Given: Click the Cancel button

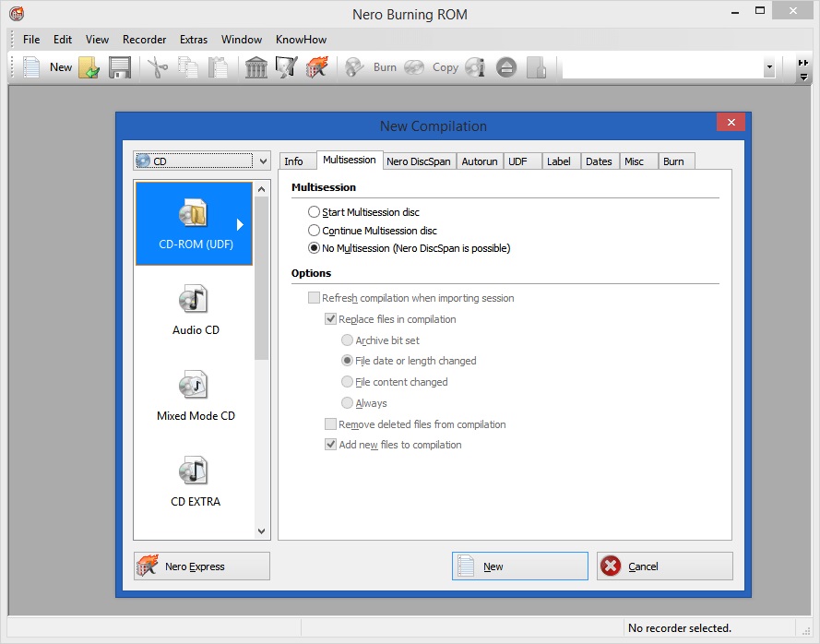Looking at the screenshot, I should pyautogui.click(x=665, y=566).
